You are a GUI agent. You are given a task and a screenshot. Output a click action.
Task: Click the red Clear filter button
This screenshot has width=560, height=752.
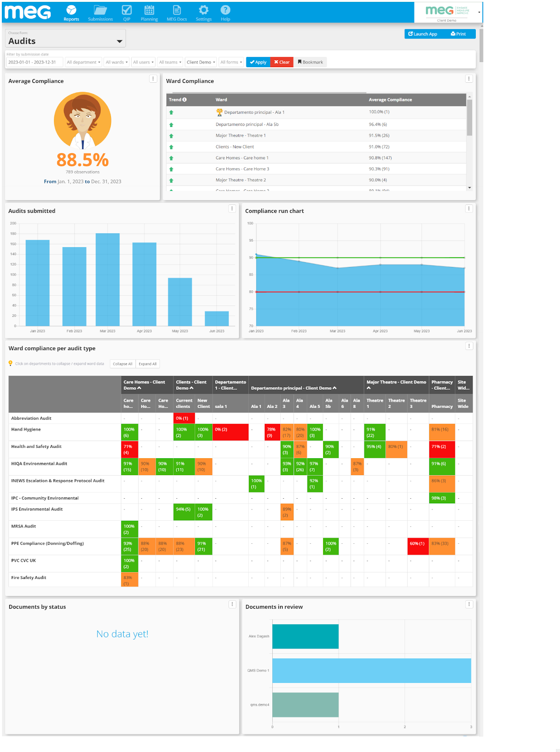[x=282, y=62]
